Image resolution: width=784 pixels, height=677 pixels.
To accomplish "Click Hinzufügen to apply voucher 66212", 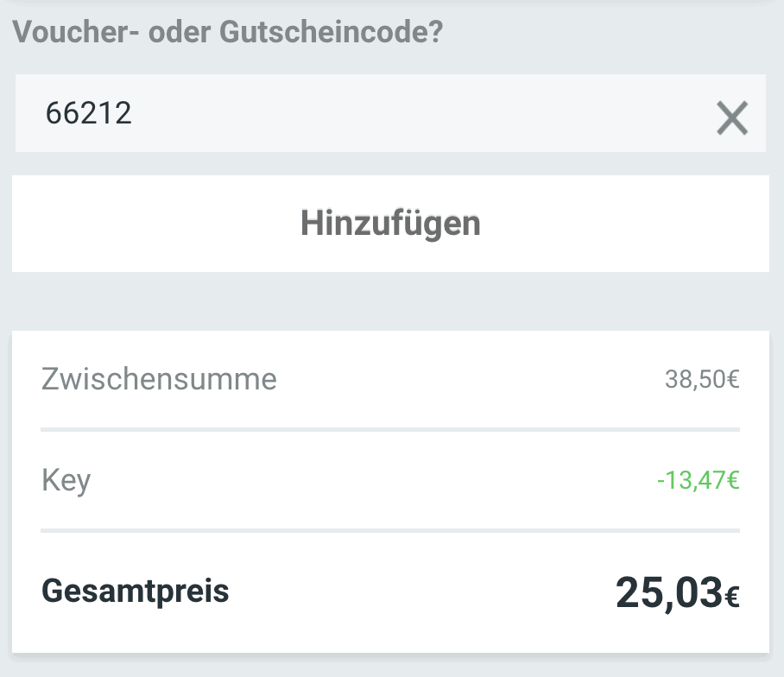I will pyautogui.click(x=390, y=223).
